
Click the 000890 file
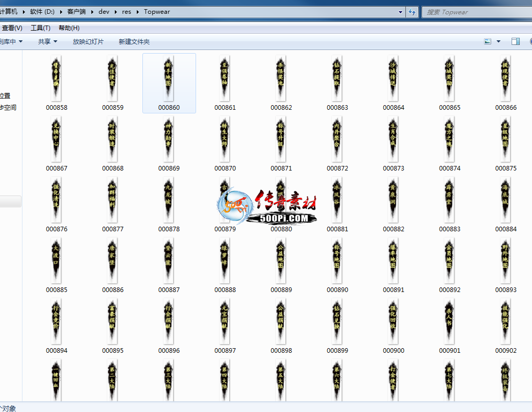click(337, 261)
